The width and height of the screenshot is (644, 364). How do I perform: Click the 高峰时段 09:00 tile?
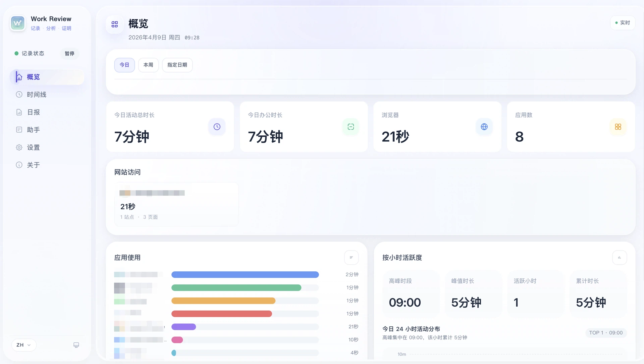tap(411, 294)
